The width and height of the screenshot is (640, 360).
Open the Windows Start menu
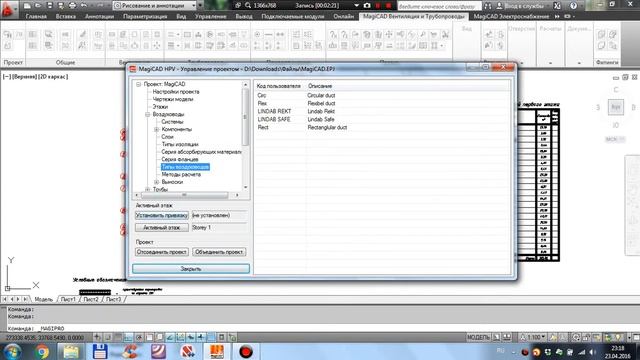click(13, 351)
